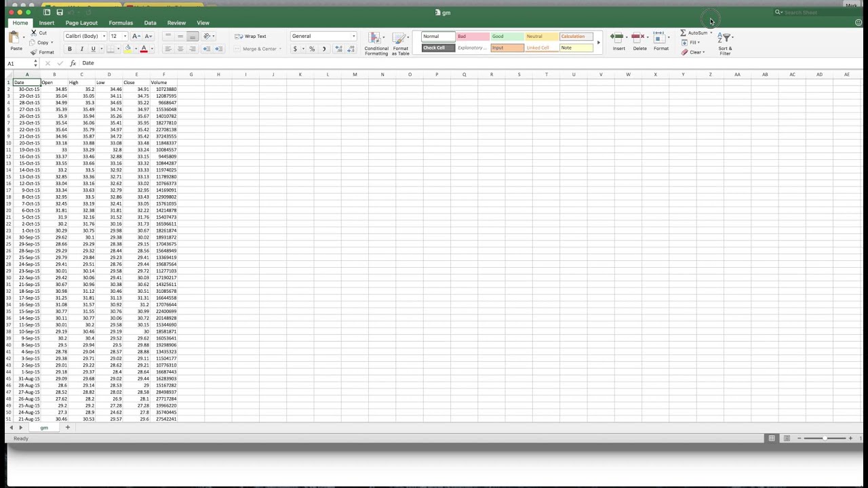The image size is (868, 488).
Task: Apply the Note cell style
Action: coord(576,48)
